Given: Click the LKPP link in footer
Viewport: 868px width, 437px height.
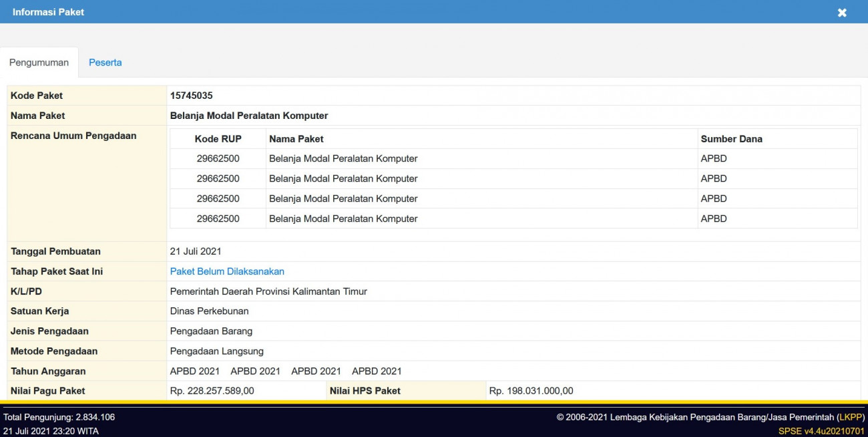Looking at the screenshot, I should 851,417.
